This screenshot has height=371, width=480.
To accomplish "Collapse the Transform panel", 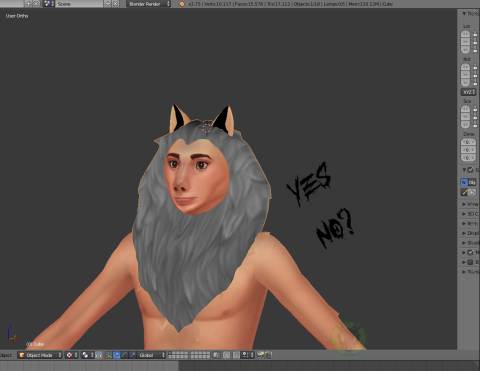I will [x=464, y=14].
